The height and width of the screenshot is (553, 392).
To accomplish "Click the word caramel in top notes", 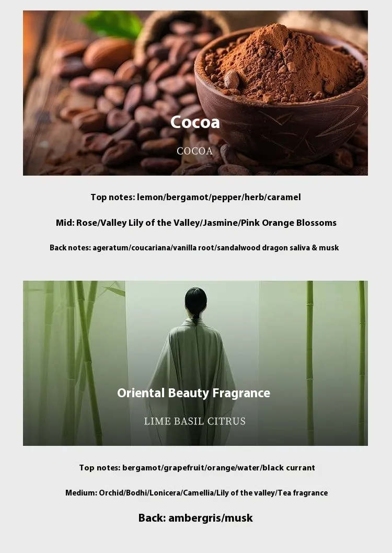I will pos(284,197).
